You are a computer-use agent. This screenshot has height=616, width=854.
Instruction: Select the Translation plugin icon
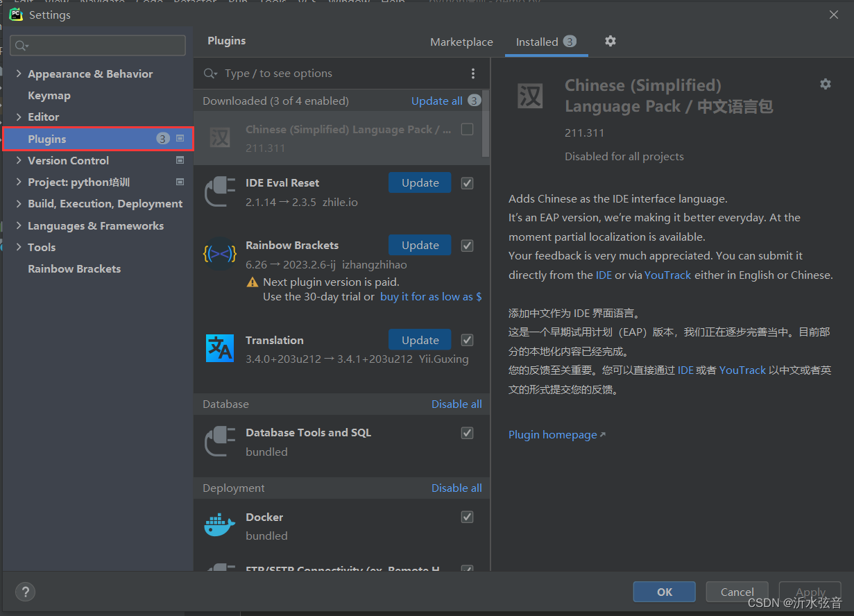point(220,348)
